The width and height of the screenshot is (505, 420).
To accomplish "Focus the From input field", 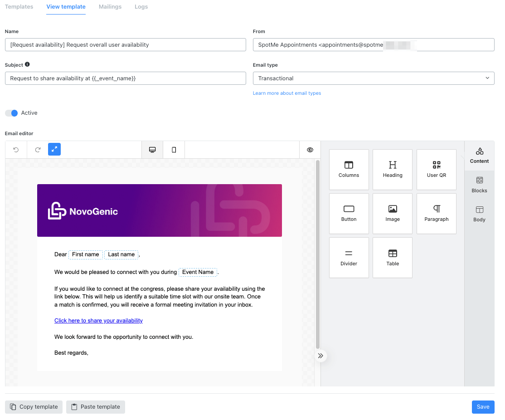I will coord(374,45).
